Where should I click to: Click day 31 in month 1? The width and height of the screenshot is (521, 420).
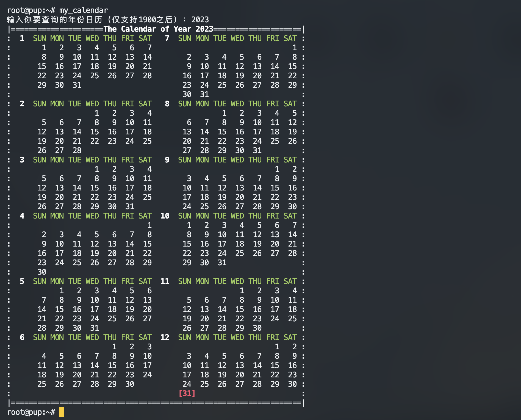77,85
